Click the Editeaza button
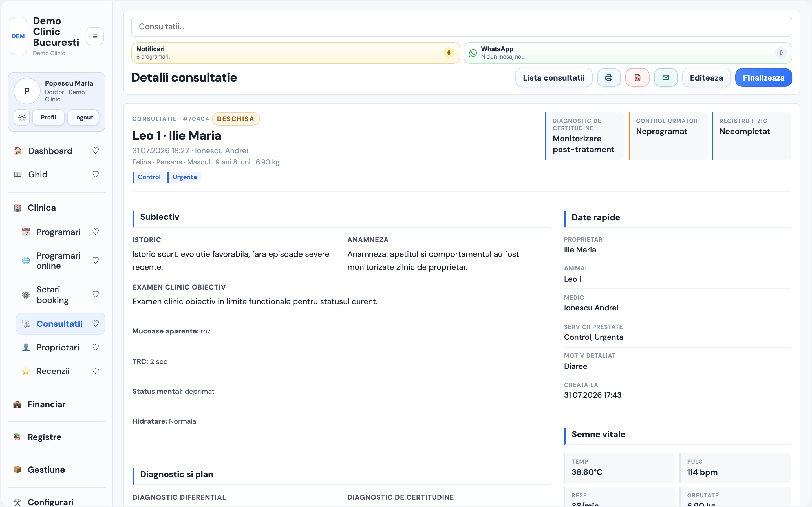Screen dimensions: 812x507 (706, 77)
